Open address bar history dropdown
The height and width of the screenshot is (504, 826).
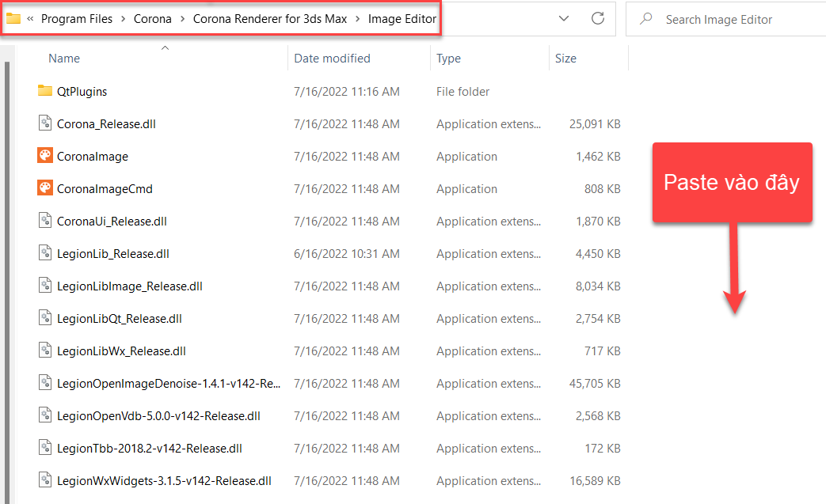coord(563,18)
